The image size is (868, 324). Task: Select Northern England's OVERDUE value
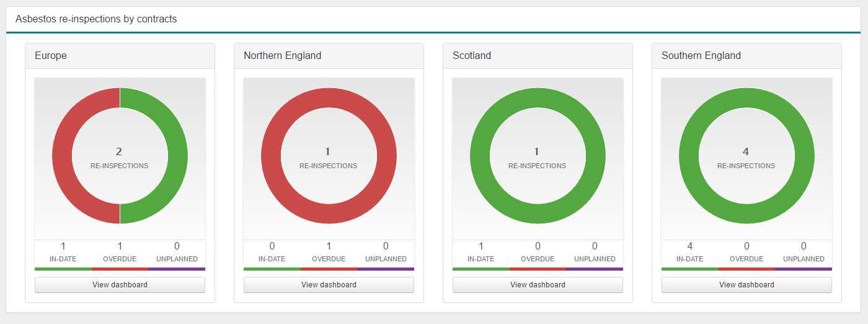[329, 246]
